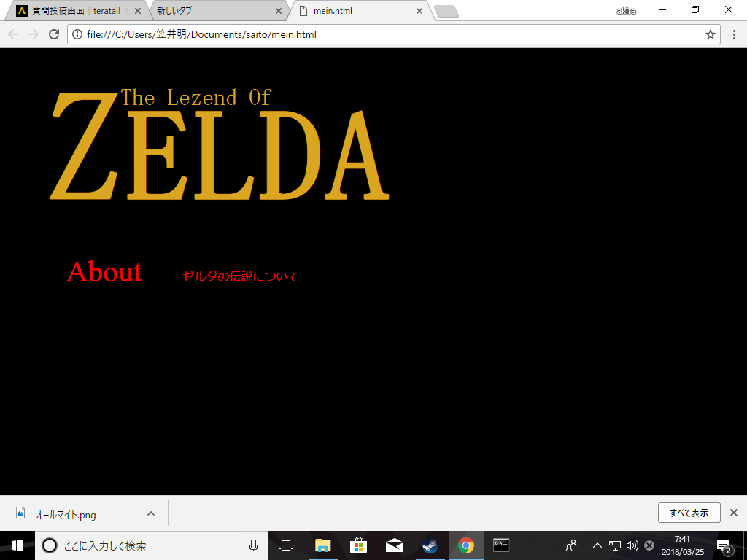The height and width of the screenshot is (560, 747).
Task: Show hidden system tray icons
Action: pos(597,545)
